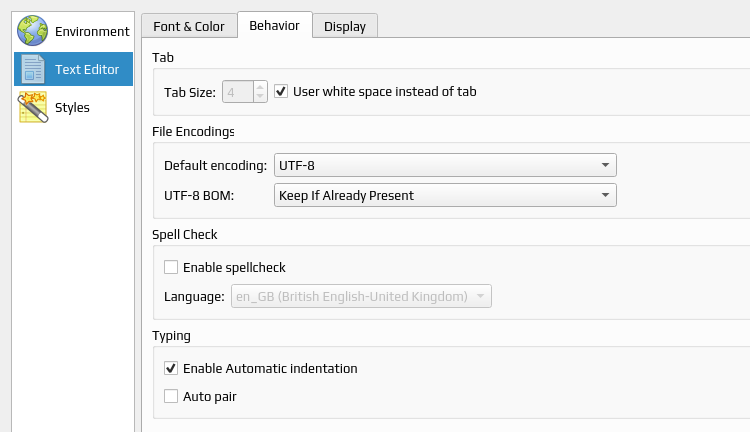Image resolution: width=750 pixels, height=432 pixels.
Task: Click the Text Editor sidebar label
Action: click(x=87, y=69)
